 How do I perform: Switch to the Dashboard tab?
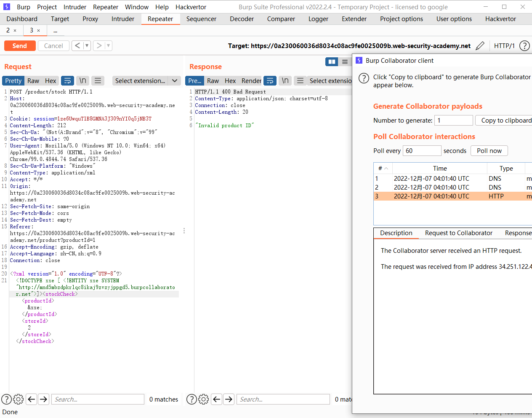(22, 19)
